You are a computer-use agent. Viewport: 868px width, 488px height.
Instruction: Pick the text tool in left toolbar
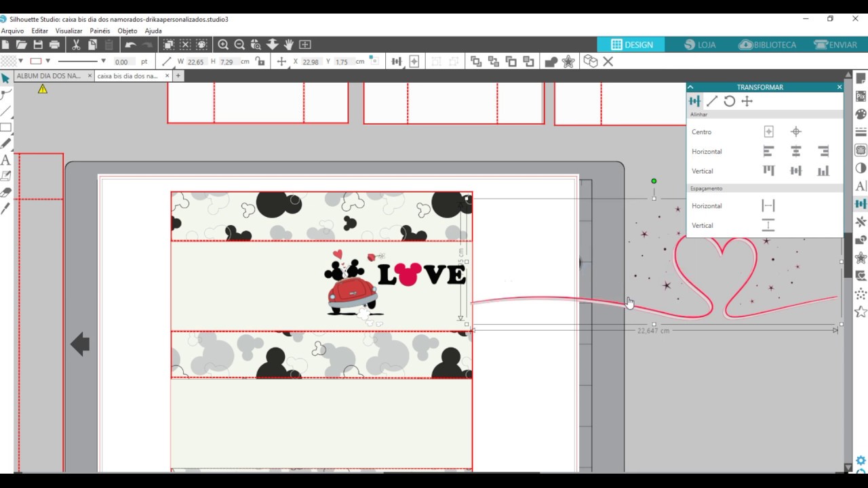[5, 160]
